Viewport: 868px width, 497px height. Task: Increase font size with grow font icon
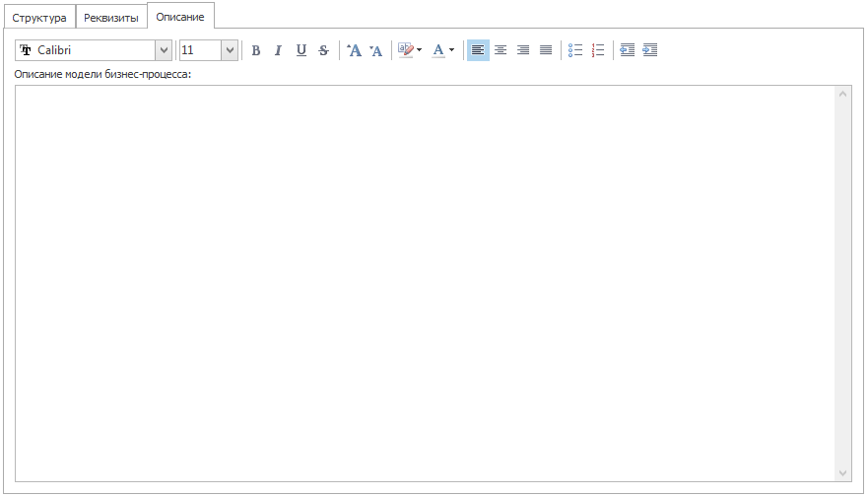pyautogui.click(x=354, y=50)
